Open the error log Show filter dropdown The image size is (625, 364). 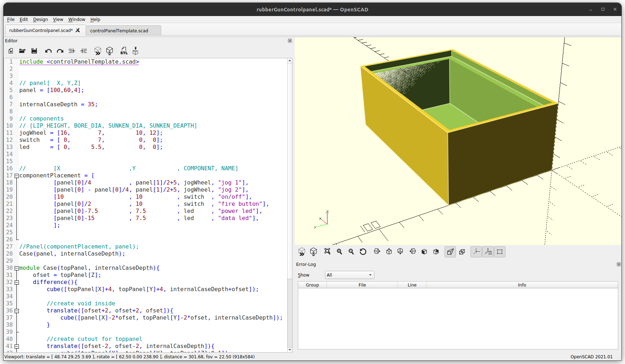(x=349, y=275)
